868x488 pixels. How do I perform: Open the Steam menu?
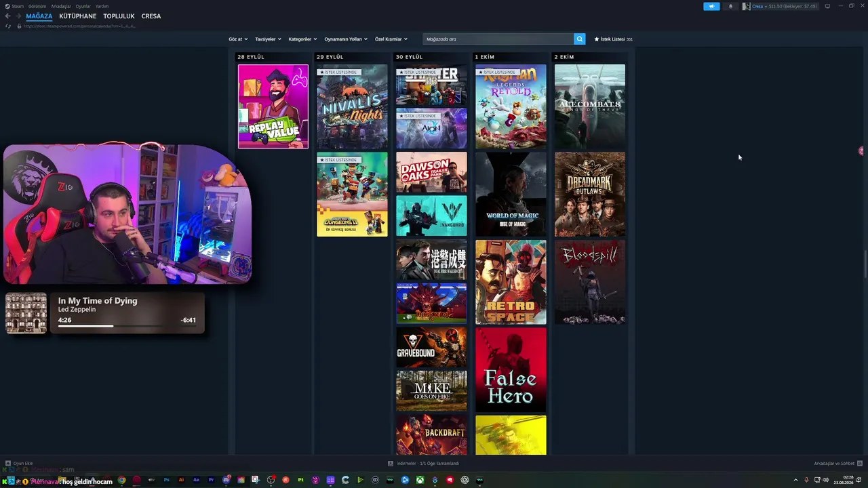(18, 6)
